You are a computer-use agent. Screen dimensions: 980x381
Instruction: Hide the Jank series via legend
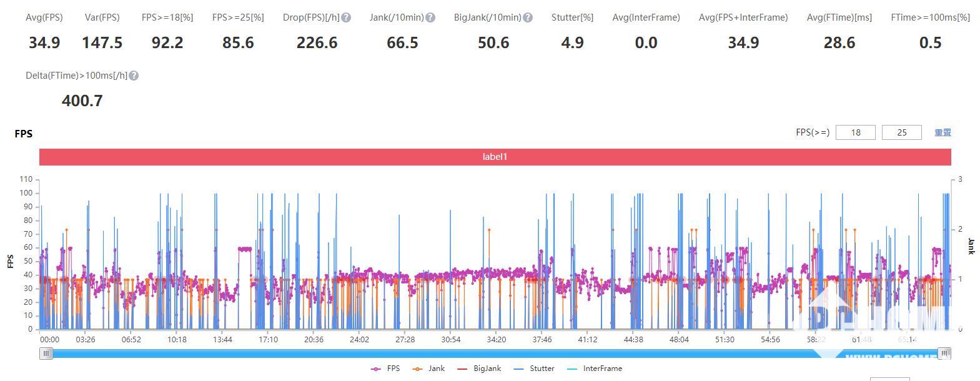tap(429, 369)
